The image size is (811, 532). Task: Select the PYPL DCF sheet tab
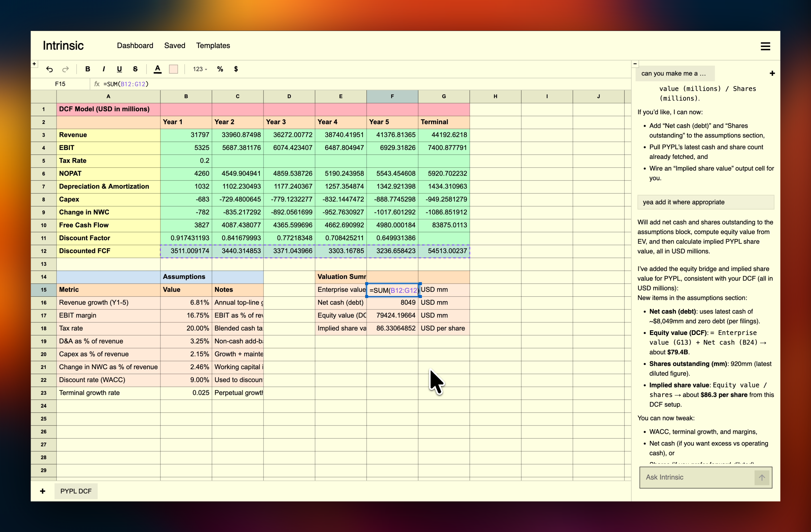pos(76,491)
